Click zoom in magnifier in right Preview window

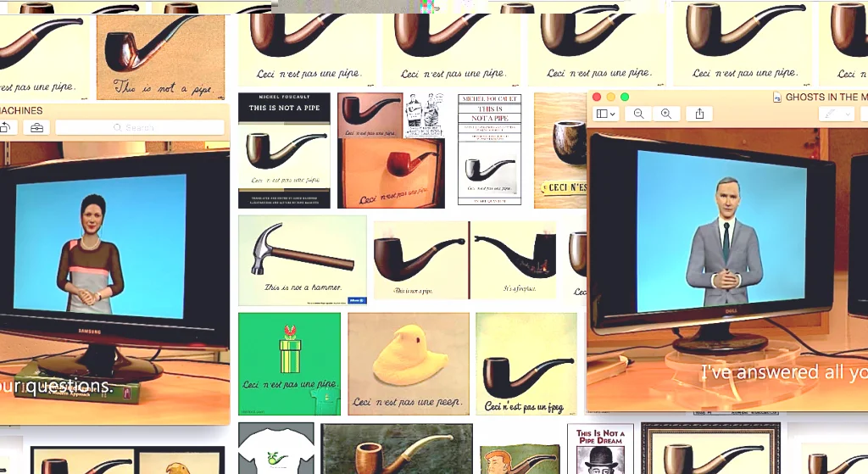666,114
